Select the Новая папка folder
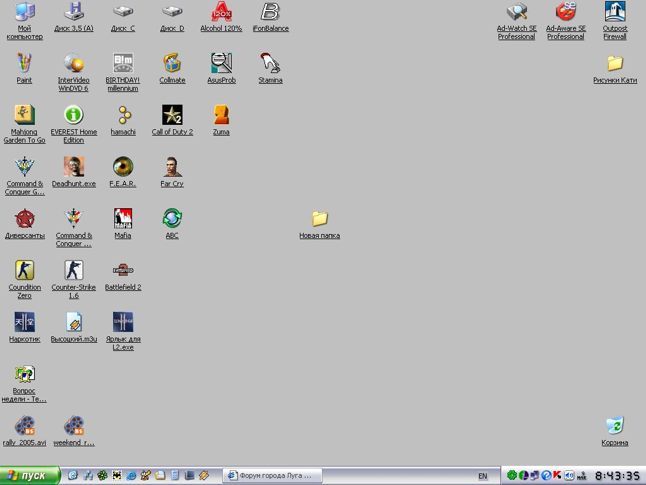646x485 pixels. pyautogui.click(x=319, y=219)
